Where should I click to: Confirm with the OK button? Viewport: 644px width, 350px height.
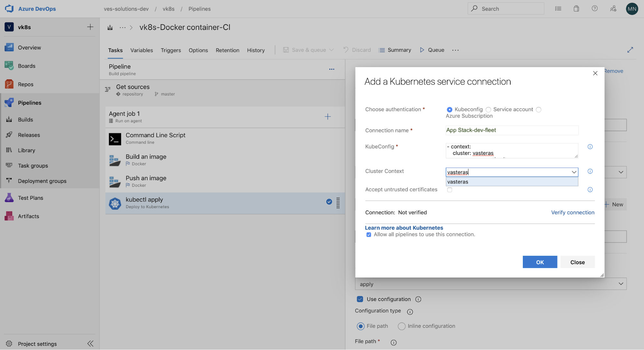click(540, 262)
